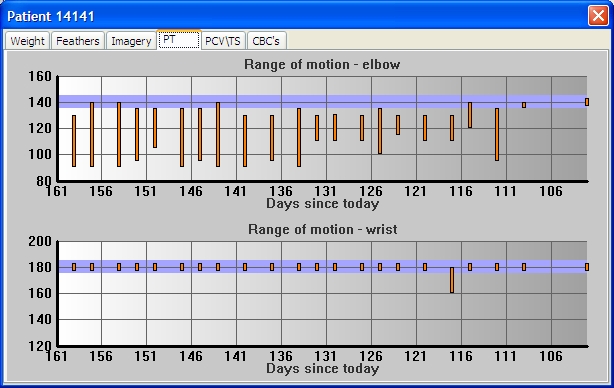Click the first wrist marker at 180
Viewport: 614px width, 388px height.
pos(74,267)
